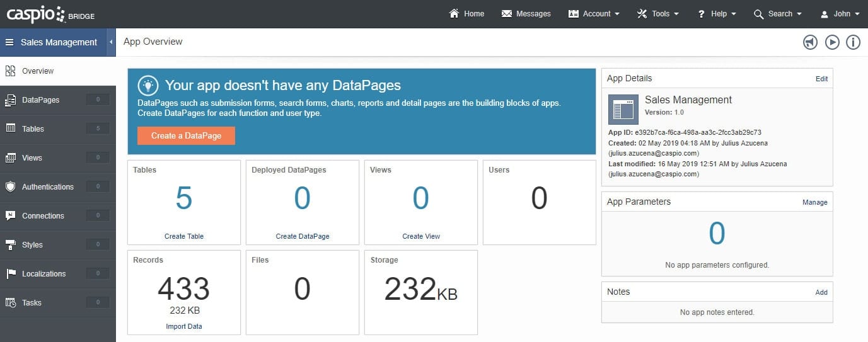Open the Search dropdown
868x342 pixels.
click(777, 14)
